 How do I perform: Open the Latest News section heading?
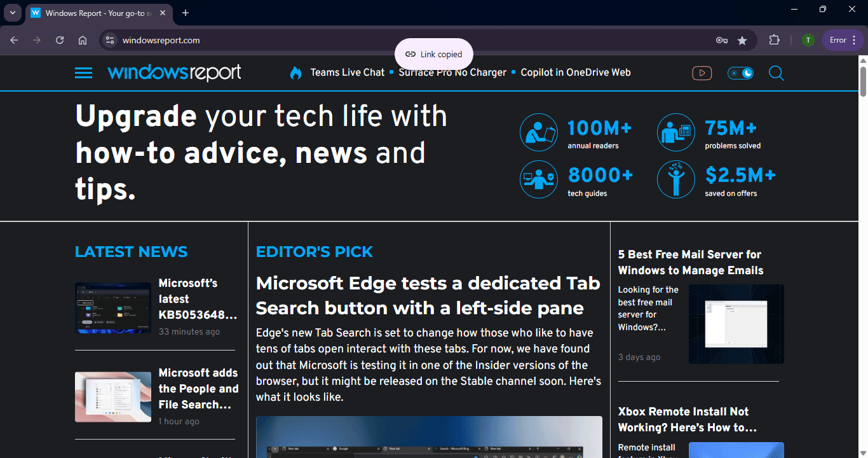click(x=131, y=252)
